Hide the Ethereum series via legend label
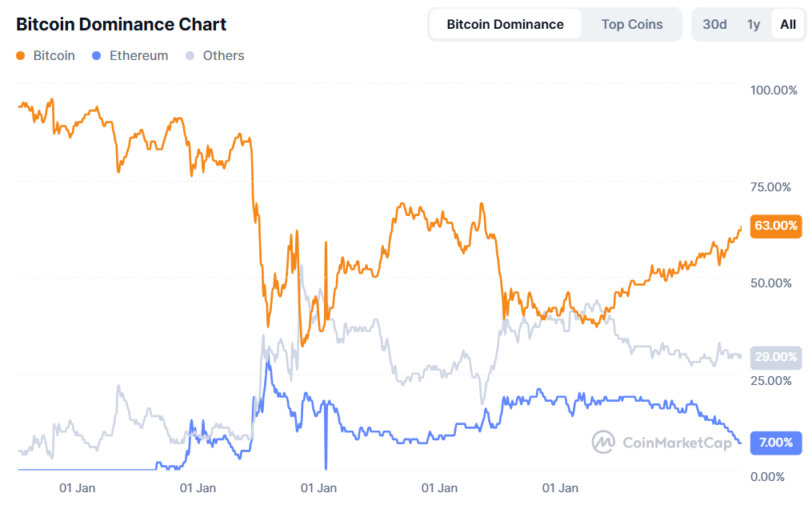 pyautogui.click(x=138, y=56)
